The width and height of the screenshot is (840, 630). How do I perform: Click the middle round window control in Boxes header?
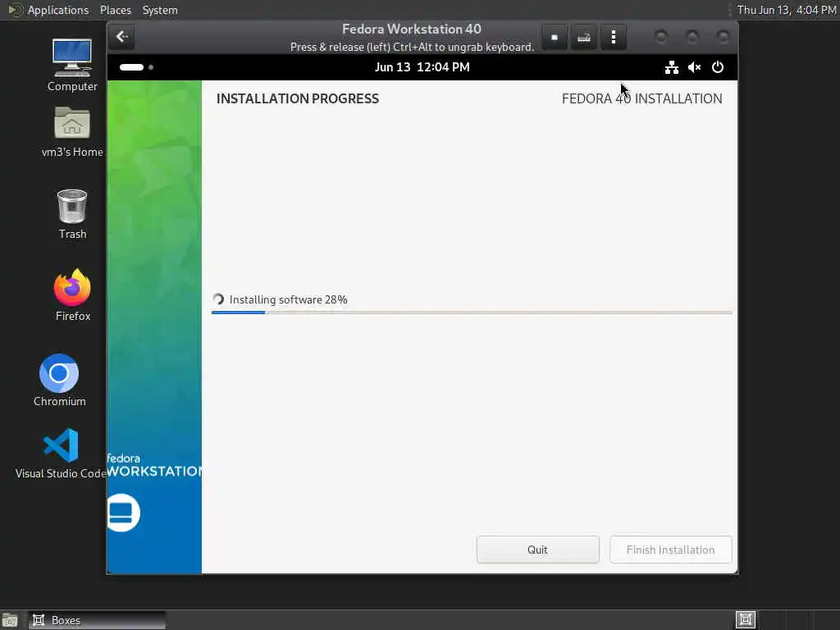tap(692, 37)
